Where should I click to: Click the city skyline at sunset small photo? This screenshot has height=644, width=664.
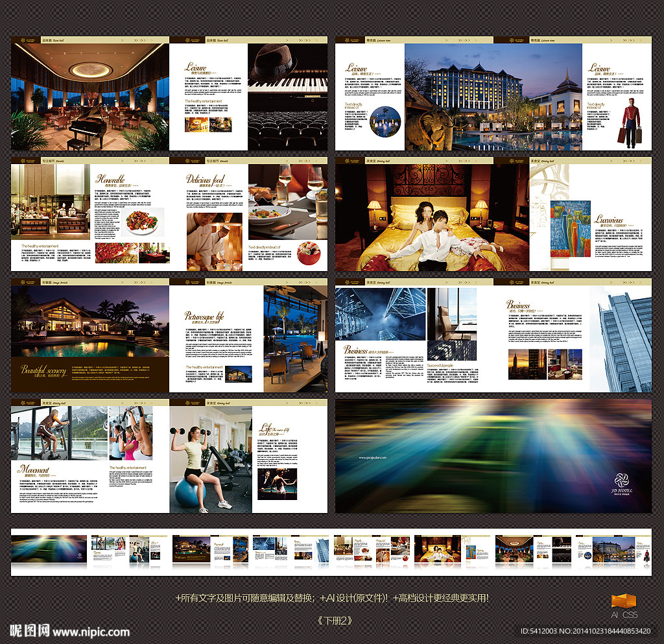click(x=527, y=364)
